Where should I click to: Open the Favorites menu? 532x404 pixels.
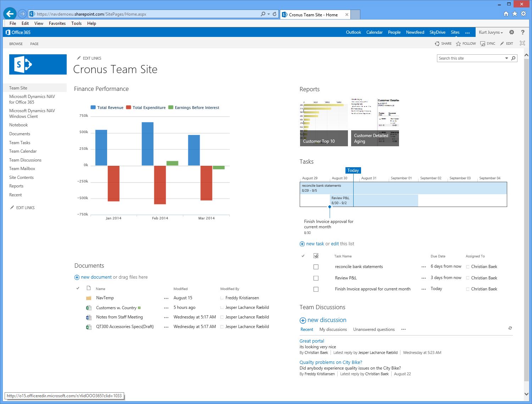pyautogui.click(x=57, y=23)
